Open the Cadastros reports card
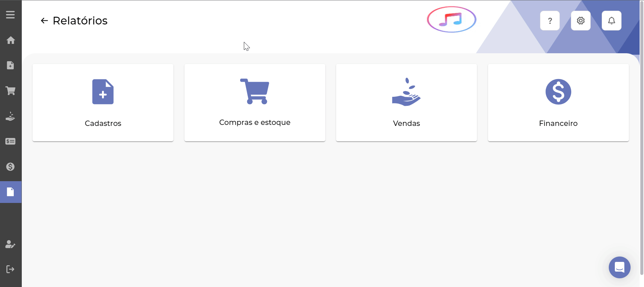The width and height of the screenshot is (644, 287). point(103,102)
